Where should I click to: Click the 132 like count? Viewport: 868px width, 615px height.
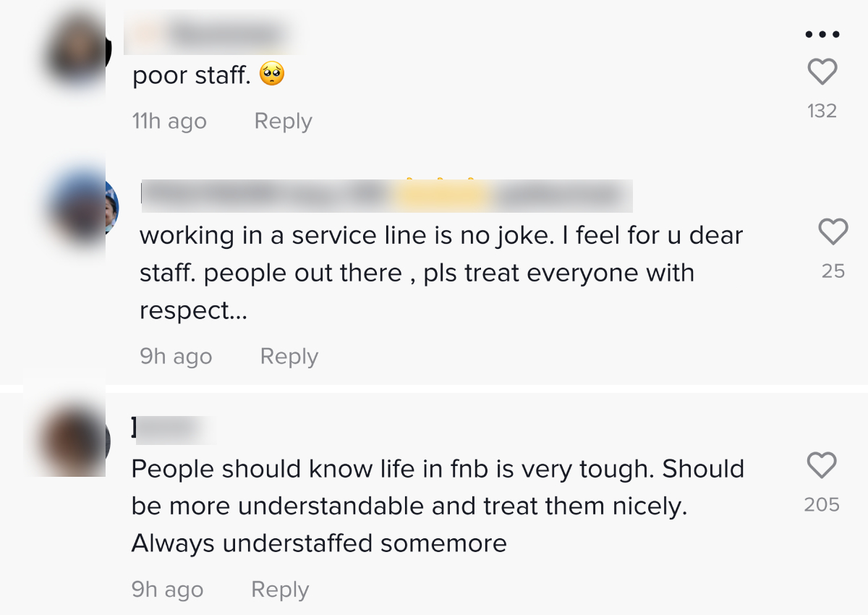click(822, 111)
